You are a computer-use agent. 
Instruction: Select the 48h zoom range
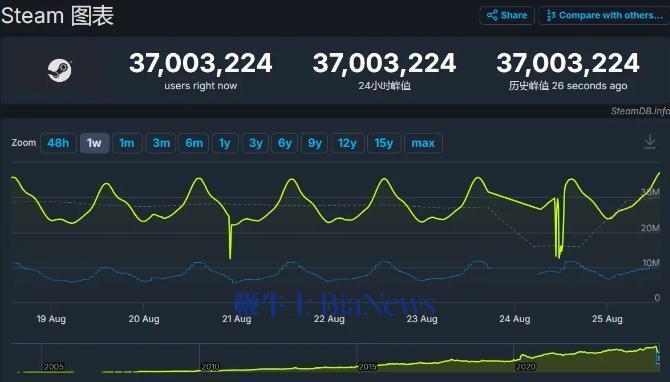(x=58, y=143)
